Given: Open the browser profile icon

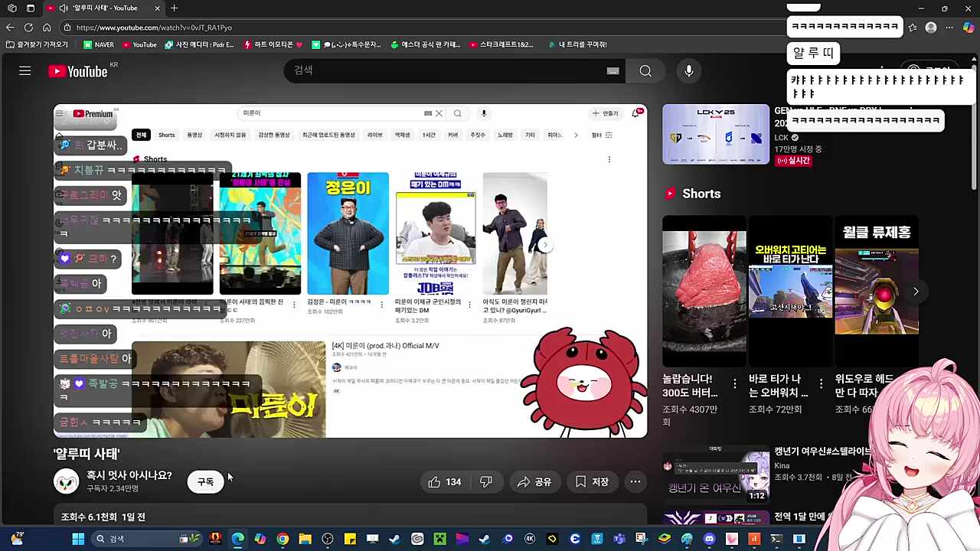Looking at the screenshot, I should pos(931,28).
